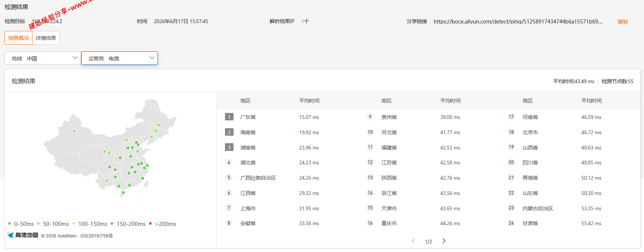Go to previous results page arrow
Viewport: 644px width, 252px height.
(x=413, y=241)
